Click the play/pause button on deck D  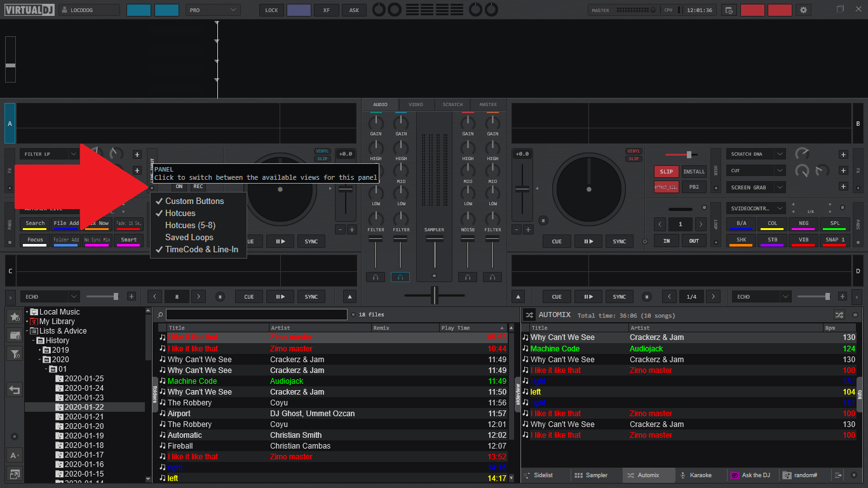588,297
